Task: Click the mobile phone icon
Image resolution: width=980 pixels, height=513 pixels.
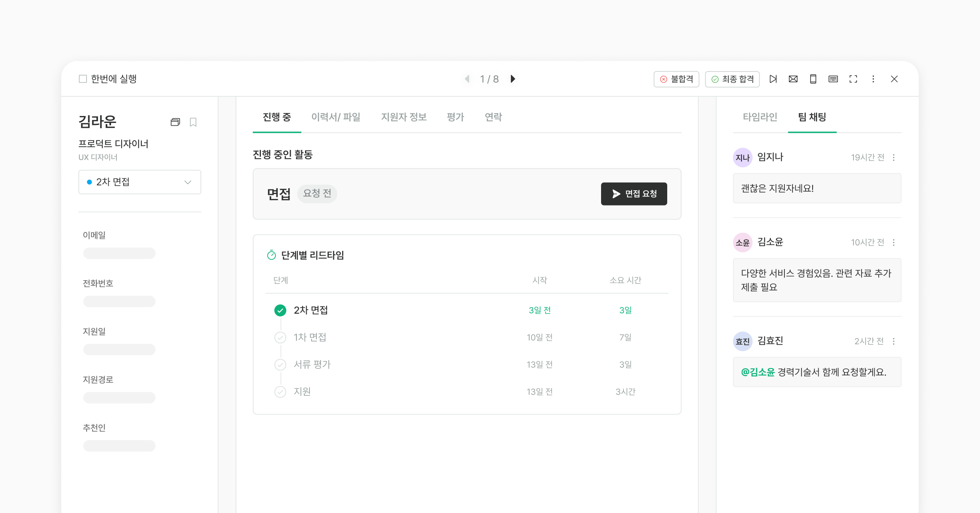Action: coord(813,79)
